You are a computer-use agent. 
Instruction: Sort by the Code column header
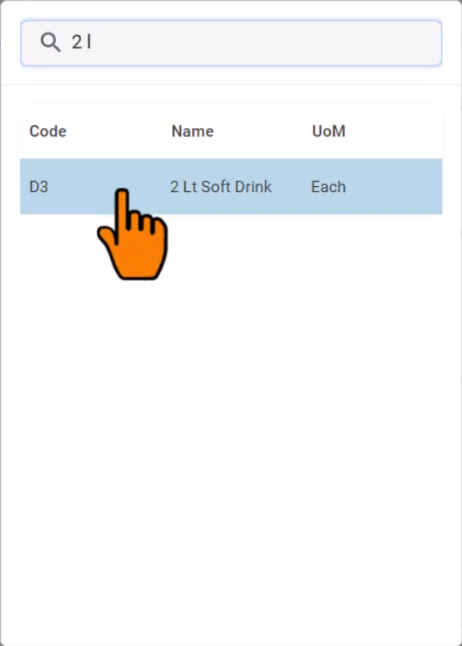coord(48,131)
